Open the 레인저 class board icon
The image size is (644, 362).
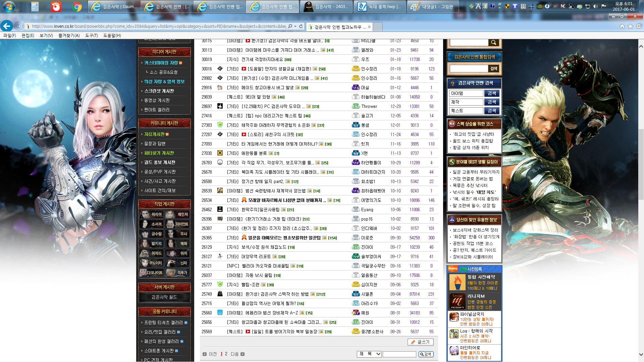tap(177, 215)
